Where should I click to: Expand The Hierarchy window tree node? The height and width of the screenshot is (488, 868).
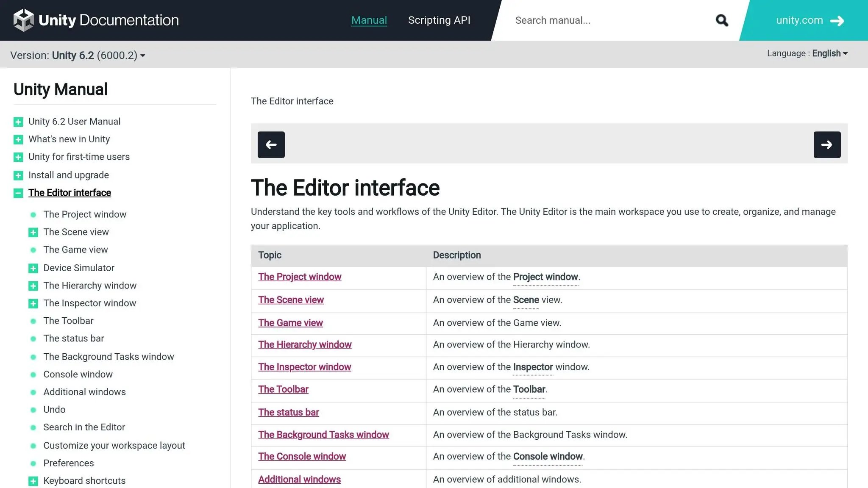coord(33,286)
